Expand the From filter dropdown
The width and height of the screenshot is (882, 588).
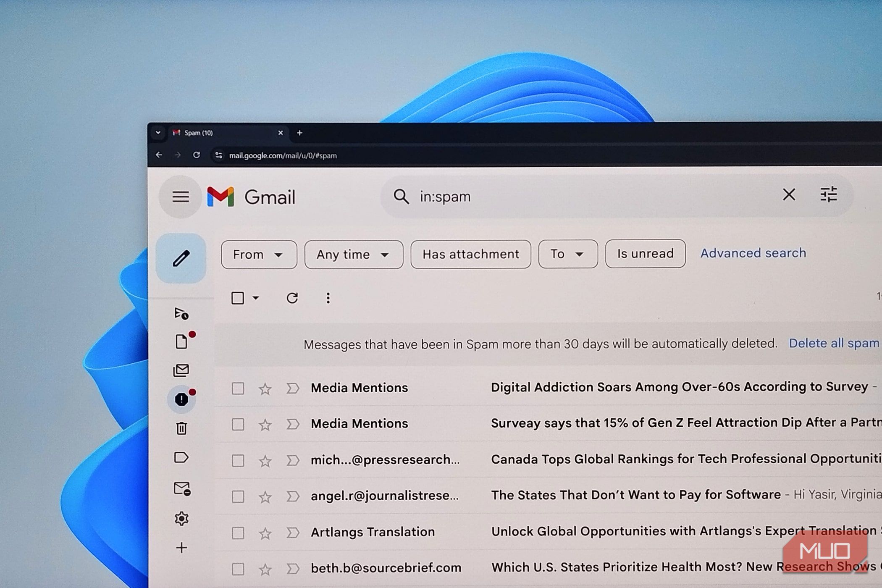coord(259,255)
